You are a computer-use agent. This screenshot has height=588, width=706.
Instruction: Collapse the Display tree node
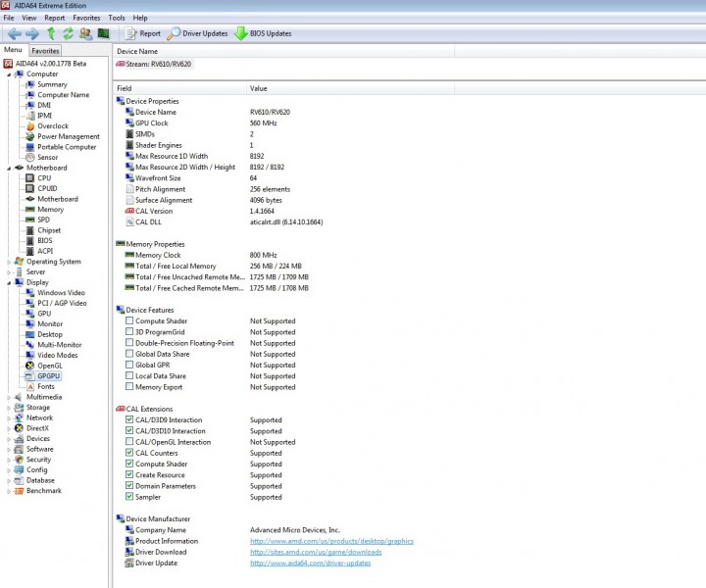click(9, 282)
